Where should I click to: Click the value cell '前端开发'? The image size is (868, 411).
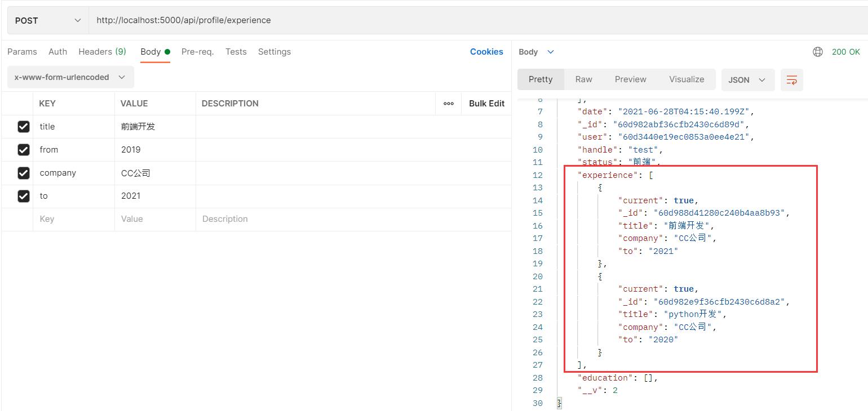tap(155, 127)
